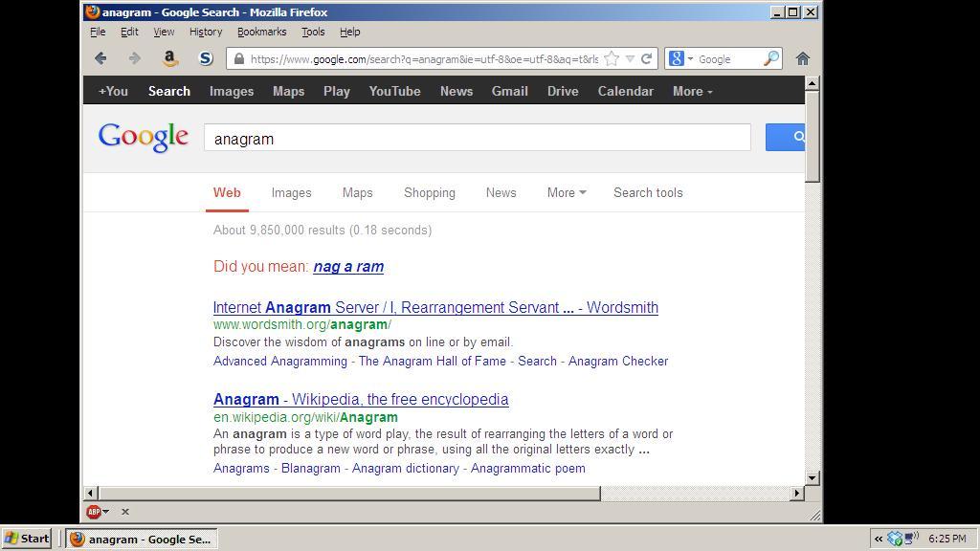Click +You in the Google bar
980x551 pixels.
[113, 91]
